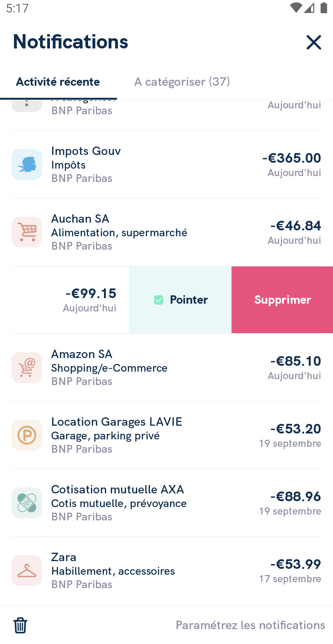Check the Pointer checkbox
The image size is (333, 644).
coord(159,300)
